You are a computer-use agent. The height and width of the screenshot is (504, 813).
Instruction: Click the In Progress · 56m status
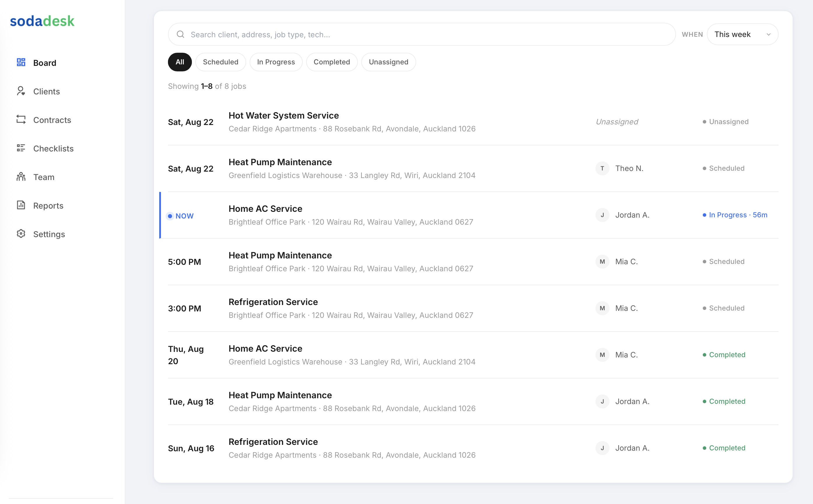click(735, 215)
